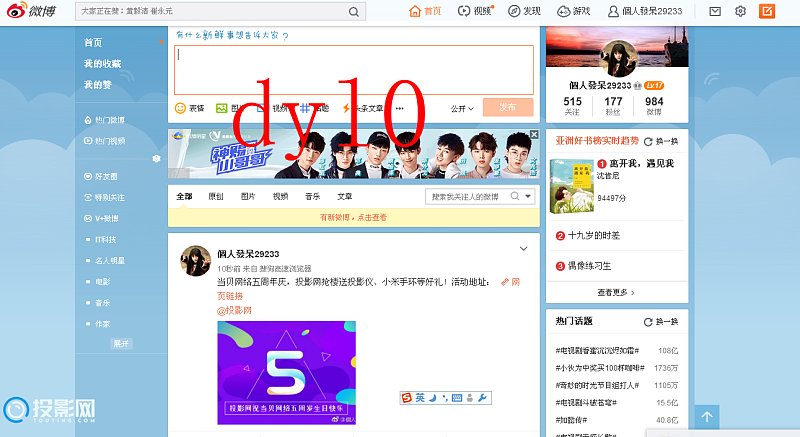The image size is (800, 437).
Task: Click 查看更多 in book chart
Action: (x=616, y=293)
